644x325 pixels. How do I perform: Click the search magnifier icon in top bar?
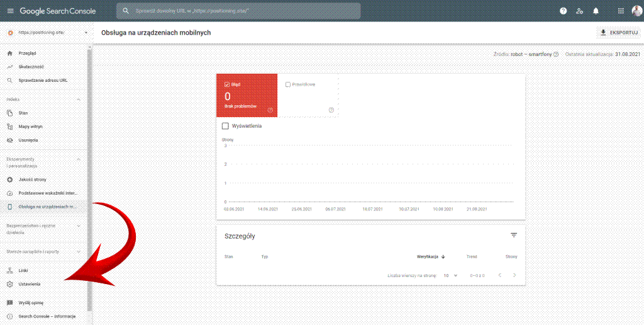pyautogui.click(x=126, y=11)
